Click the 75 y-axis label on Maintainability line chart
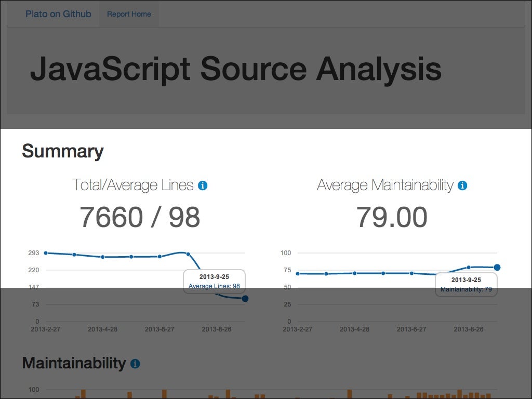The image size is (532, 399). click(x=287, y=270)
